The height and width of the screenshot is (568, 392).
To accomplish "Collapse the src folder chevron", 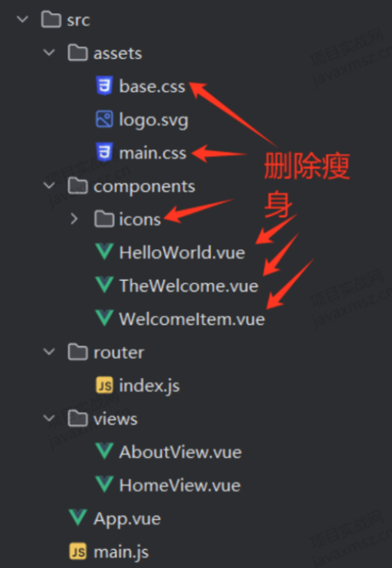I will click(x=22, y=19).
